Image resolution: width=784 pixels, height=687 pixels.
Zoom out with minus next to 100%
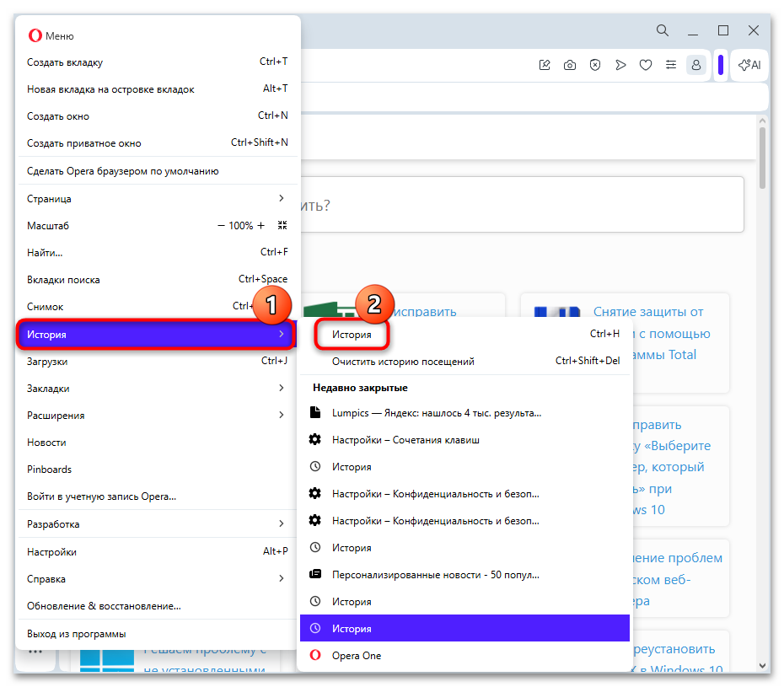pos(221,226)
